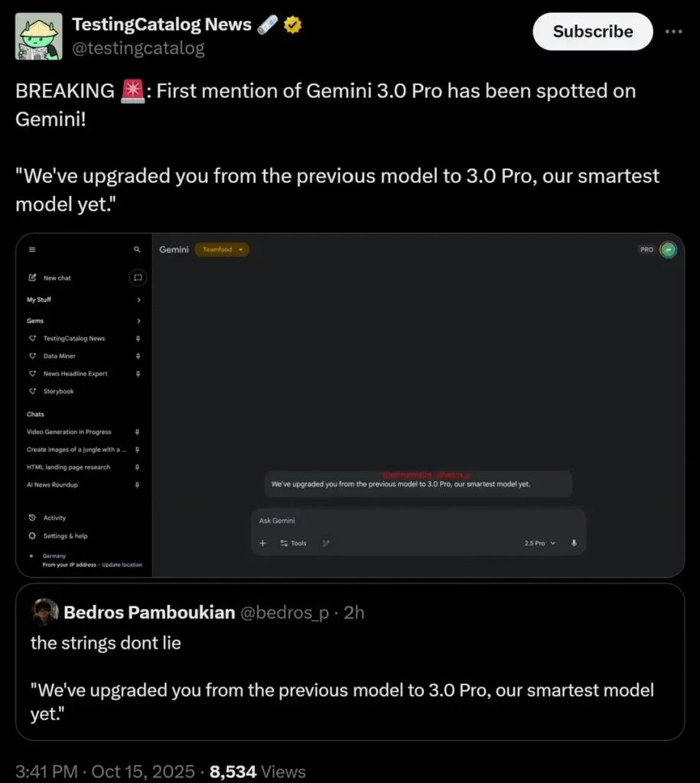This screenshot has width=700, height=783.
Task: Click the plus icon to add files
Action: coord(262,543)
